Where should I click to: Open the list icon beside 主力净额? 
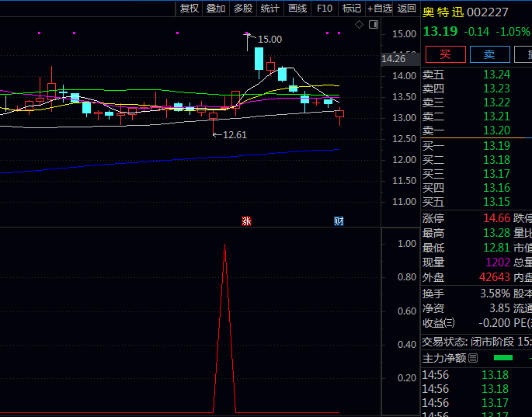coord(472,358)
